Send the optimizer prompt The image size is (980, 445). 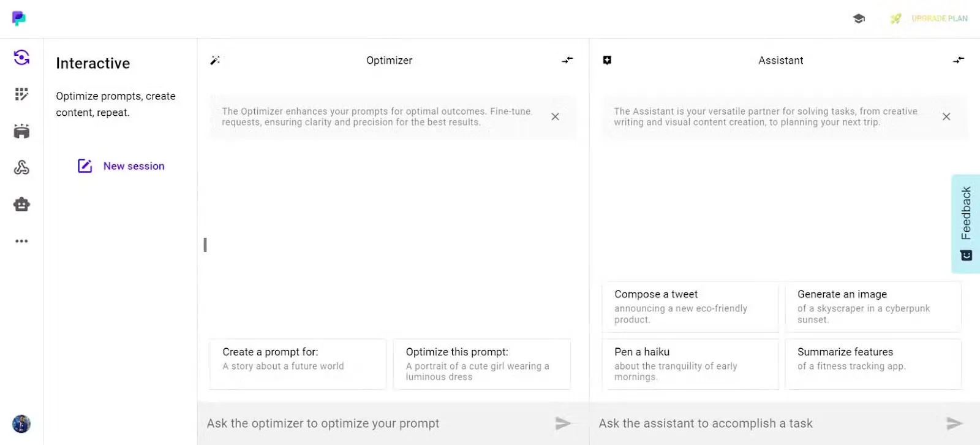pyautogui.click(x=562, y=423)
